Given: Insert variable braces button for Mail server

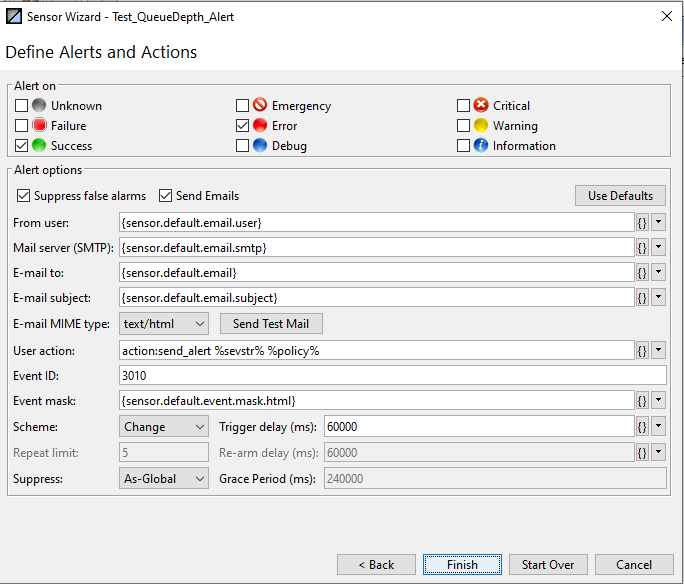Looking at the screenshot, I should (642, 248).
